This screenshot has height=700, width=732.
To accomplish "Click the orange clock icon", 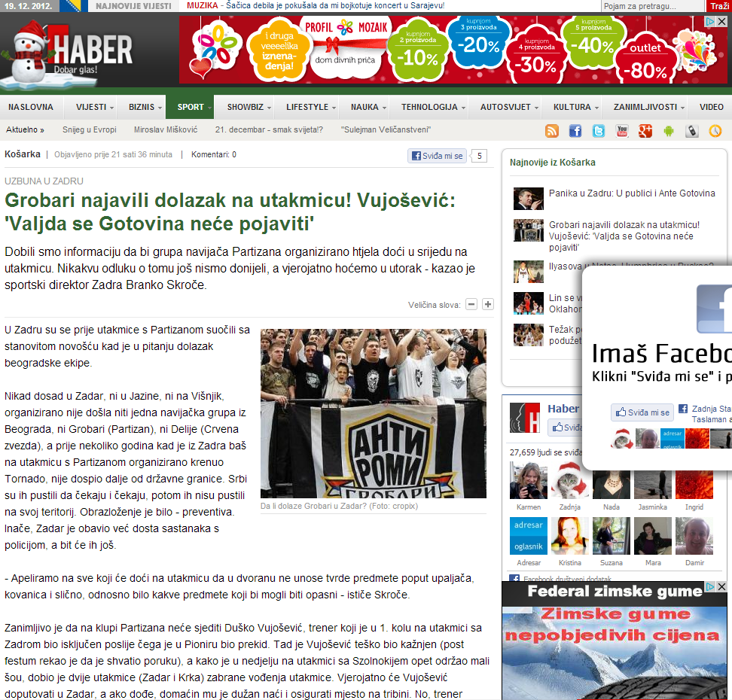I will click(x=715, y=131).
